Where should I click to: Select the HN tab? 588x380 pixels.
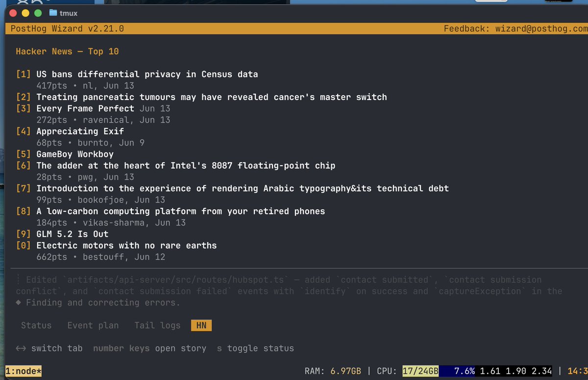click(201, 325)
